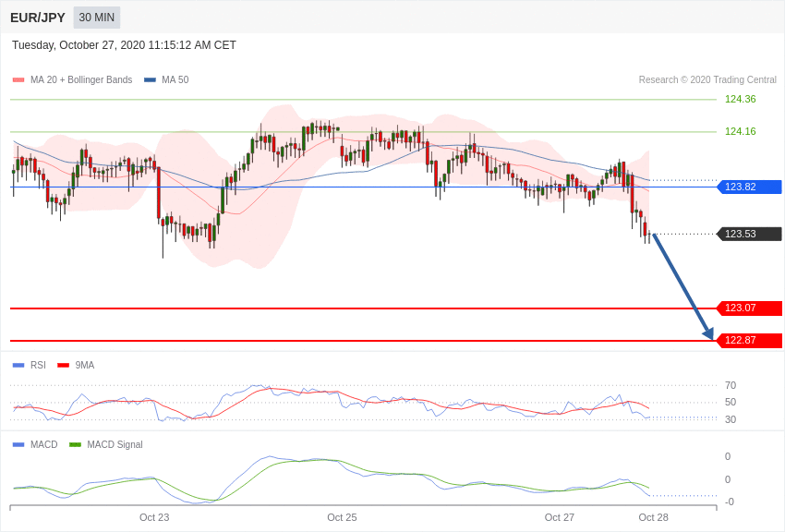Click the blue 123.82 pivot price tag

point(749,187)
